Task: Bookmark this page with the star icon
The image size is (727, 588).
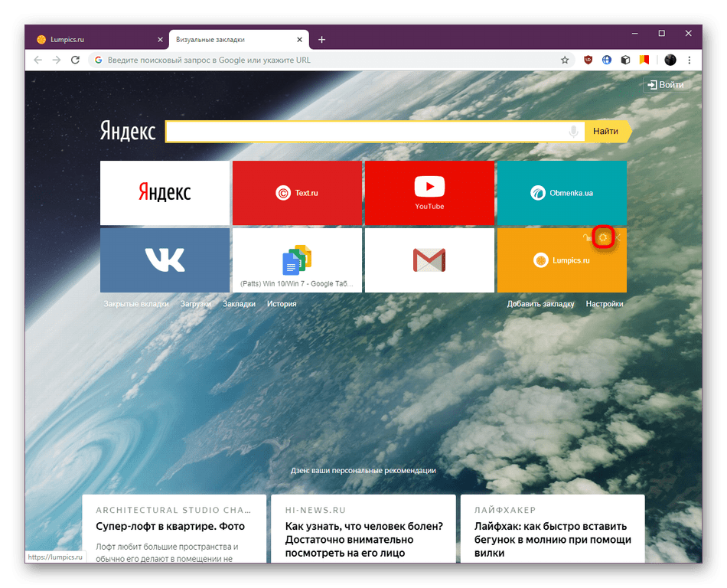Action: (x=565, y=60)
